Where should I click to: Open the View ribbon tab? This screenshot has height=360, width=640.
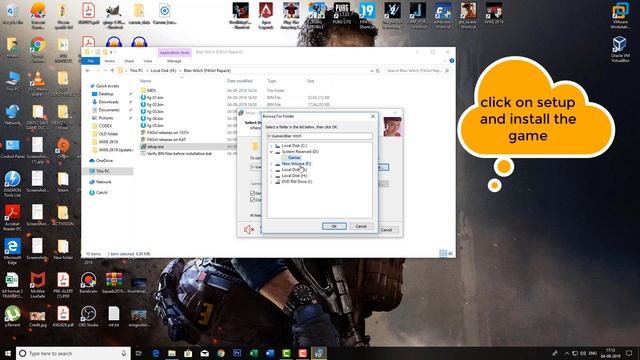pyautogui.click(x=147, y=61)
